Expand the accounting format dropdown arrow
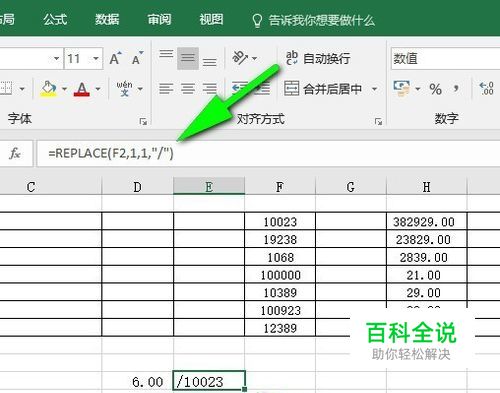The image size is (500, 393). (417, 89)
